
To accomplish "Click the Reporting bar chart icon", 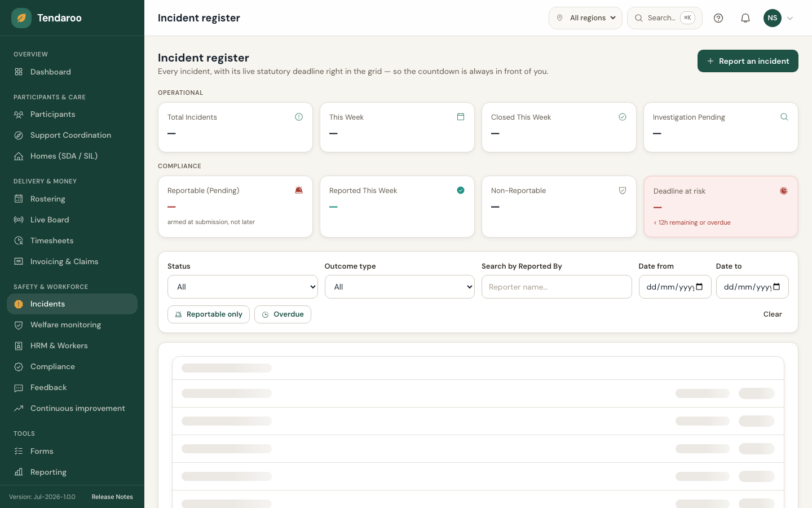I will tap(19, 472).
